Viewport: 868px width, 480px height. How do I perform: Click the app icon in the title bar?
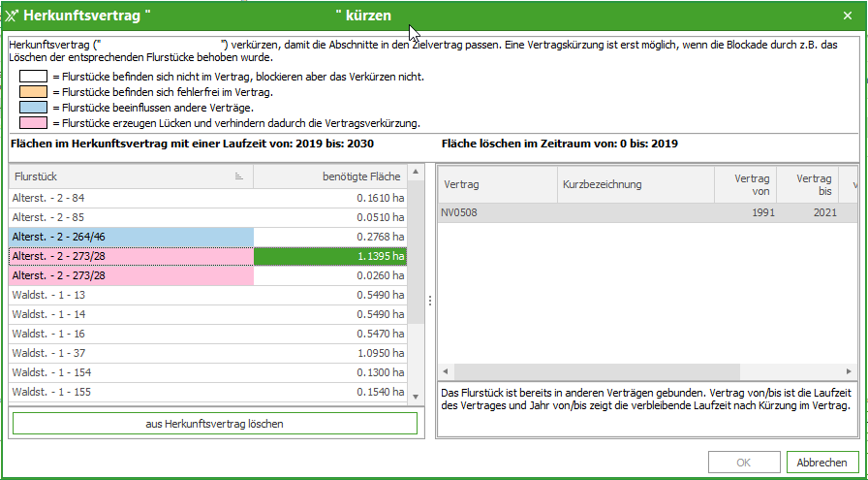[12, 16]
